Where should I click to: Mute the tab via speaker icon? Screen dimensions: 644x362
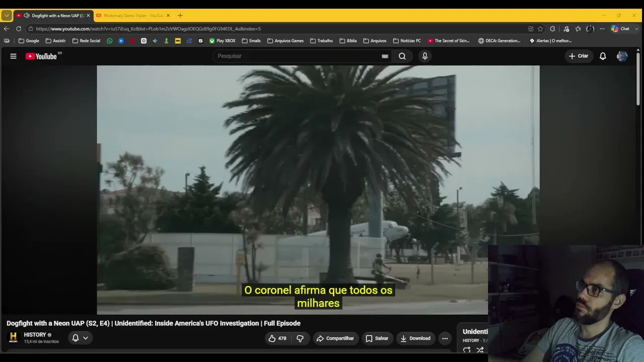click(26, 16)
